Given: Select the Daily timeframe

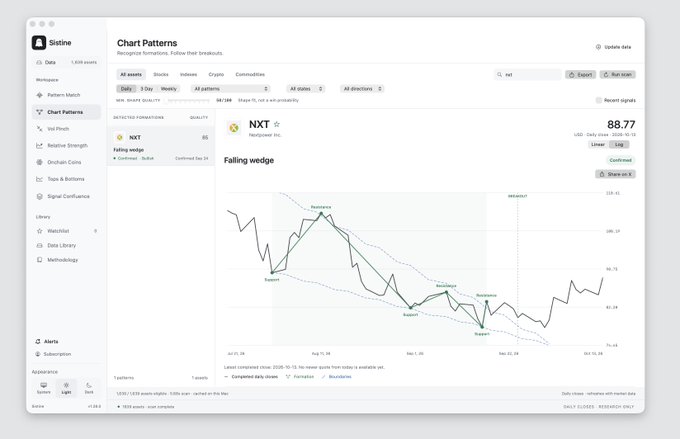Looking at the screenshot, I should point(126,88).
